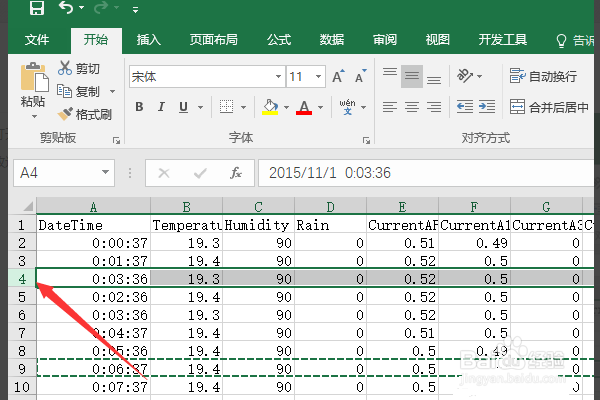The image size is (600, 400).
Task: Open the 剪贴板 dialog launcher
Action: pos(116,141)
